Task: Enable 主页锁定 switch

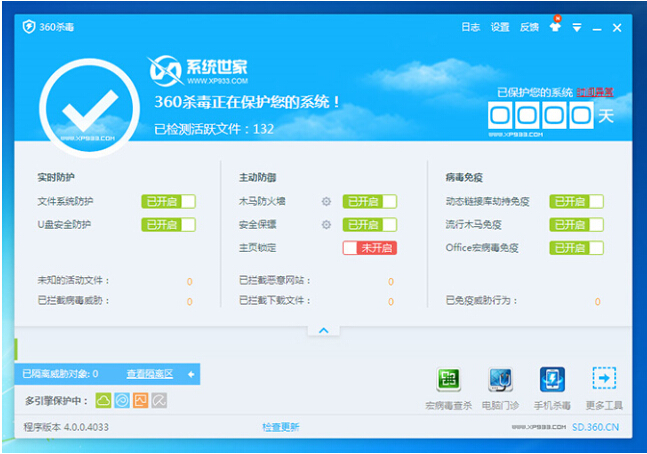Action: [x=370, y=248]
